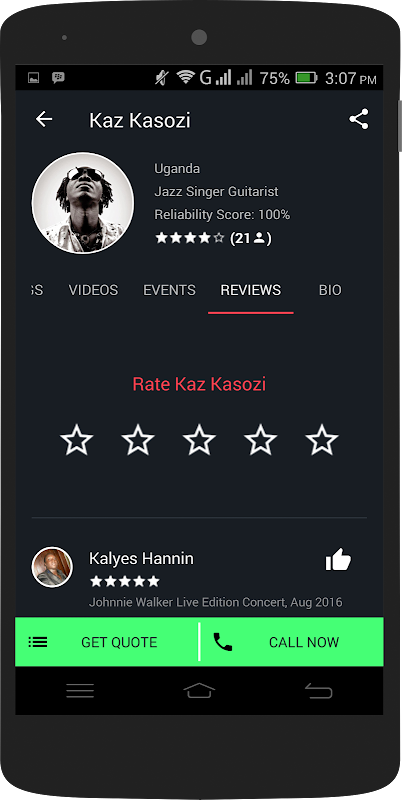Select the third rating star
This screenshot has height=800, width=402.
(x=199, y=440)
